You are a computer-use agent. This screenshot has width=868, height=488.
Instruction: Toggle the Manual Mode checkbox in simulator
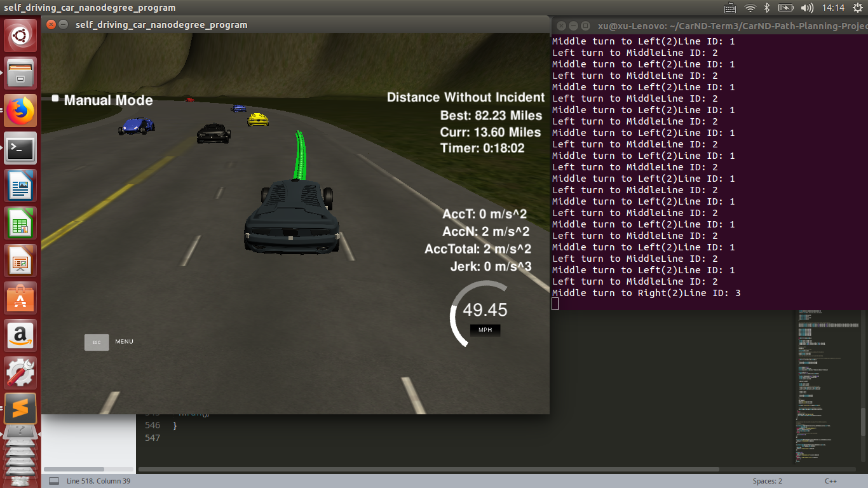[55, 98]
